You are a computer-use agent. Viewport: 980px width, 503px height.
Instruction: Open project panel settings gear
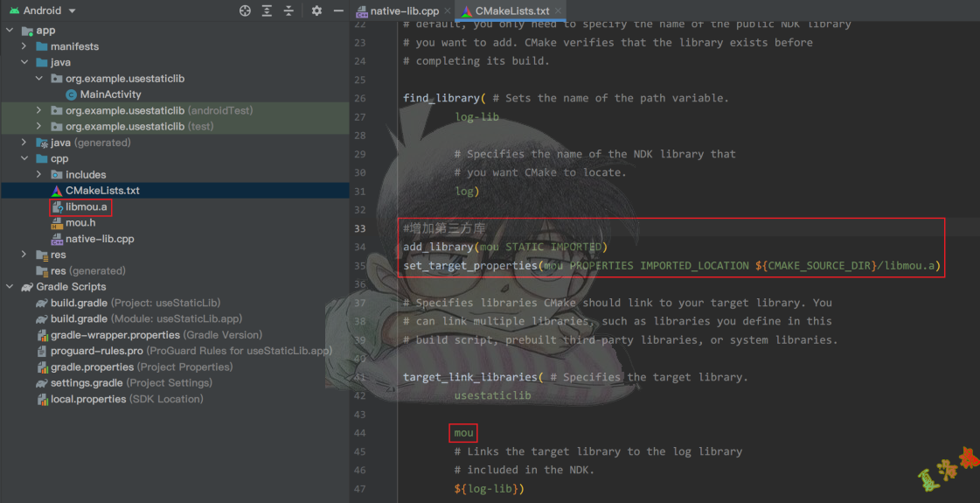tap(316, 10)
